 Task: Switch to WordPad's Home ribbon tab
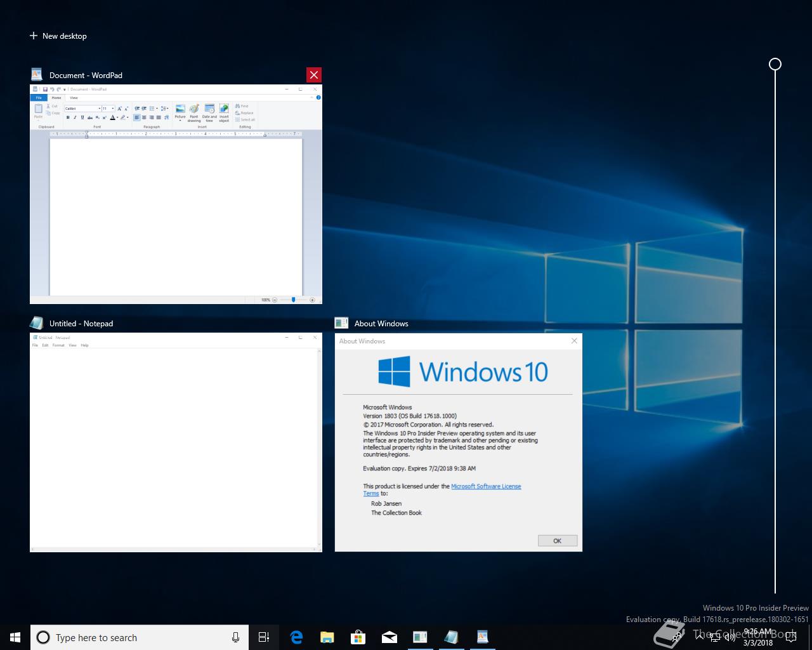coord(56,98)
